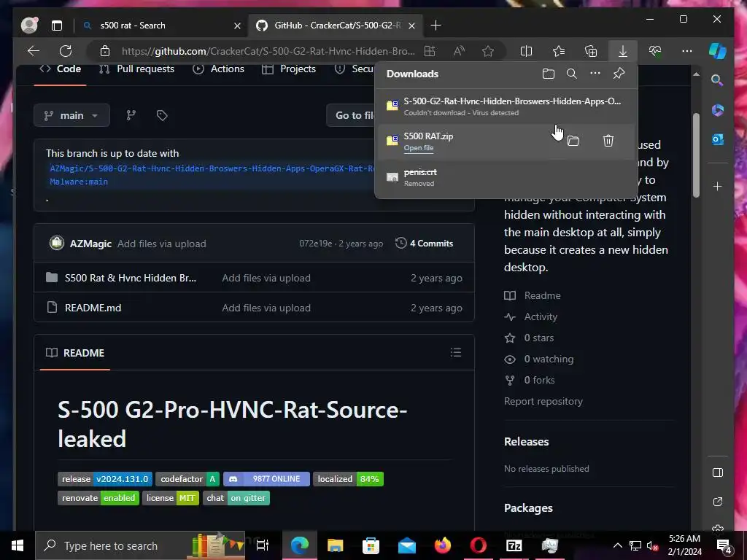747x560 pixels.
Task: Close the s500 rat Search tab
Action: coord(237,26)
